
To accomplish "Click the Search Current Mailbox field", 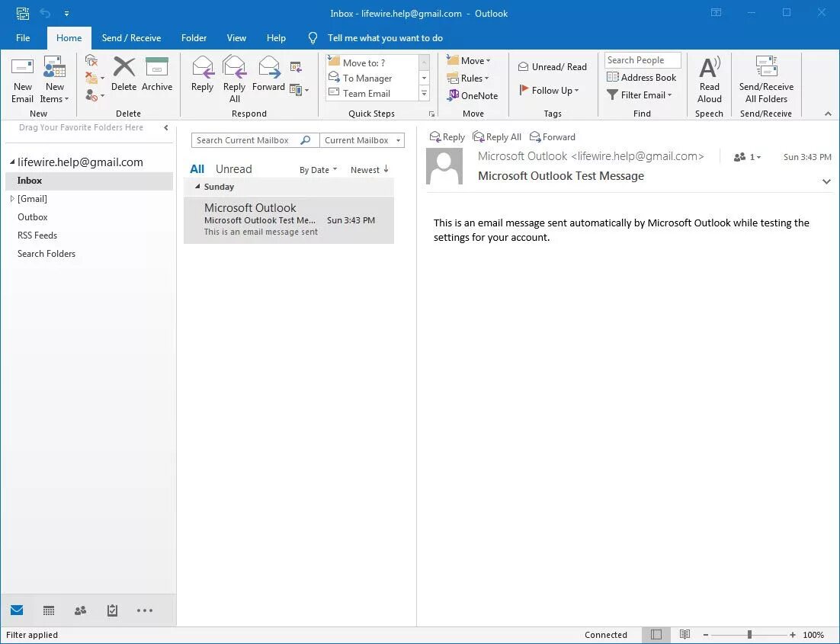I will tap(255, 139).
